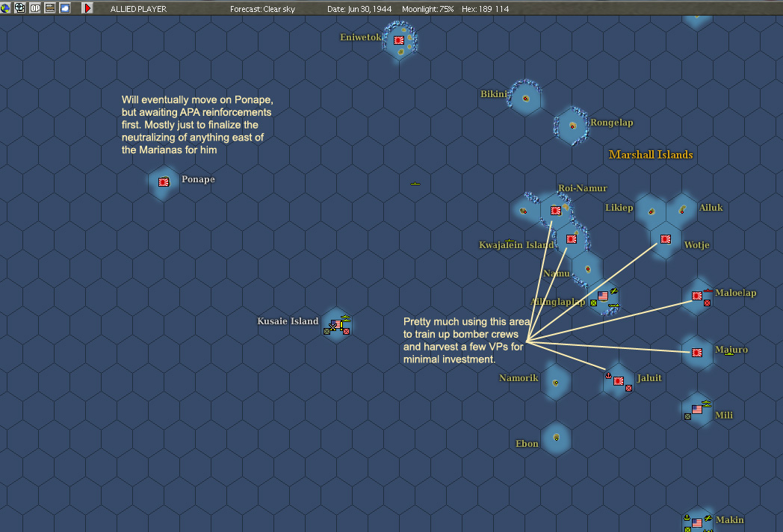Select the red enemy unit at Kusaie Island

[x=346, y=331]
